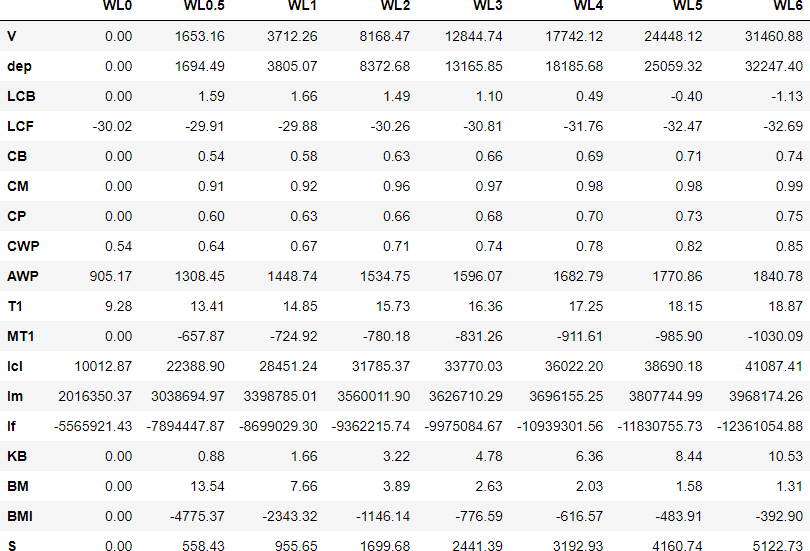Select the WL5 column header
The image size is (810, 551).
[688, 6]
